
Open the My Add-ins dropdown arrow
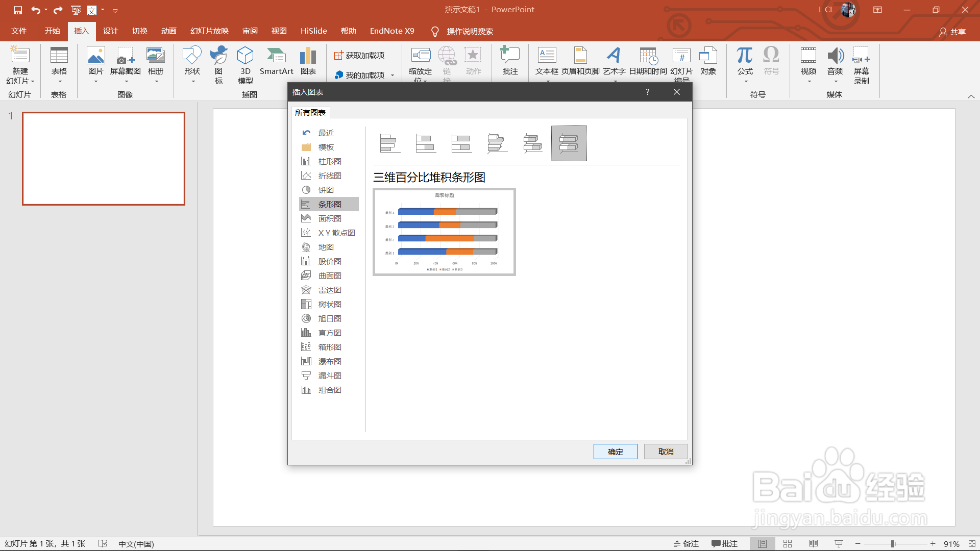[x=393, y=76]
